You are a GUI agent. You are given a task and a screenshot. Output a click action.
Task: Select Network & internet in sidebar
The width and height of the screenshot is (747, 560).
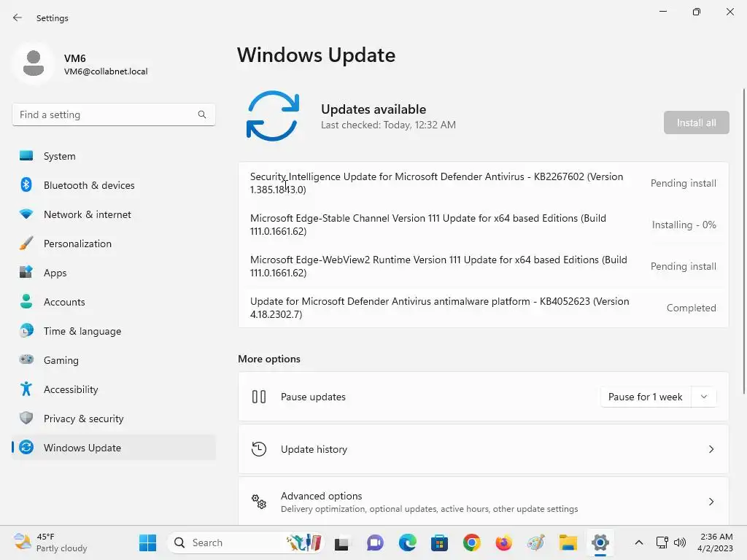coord(113,214)
